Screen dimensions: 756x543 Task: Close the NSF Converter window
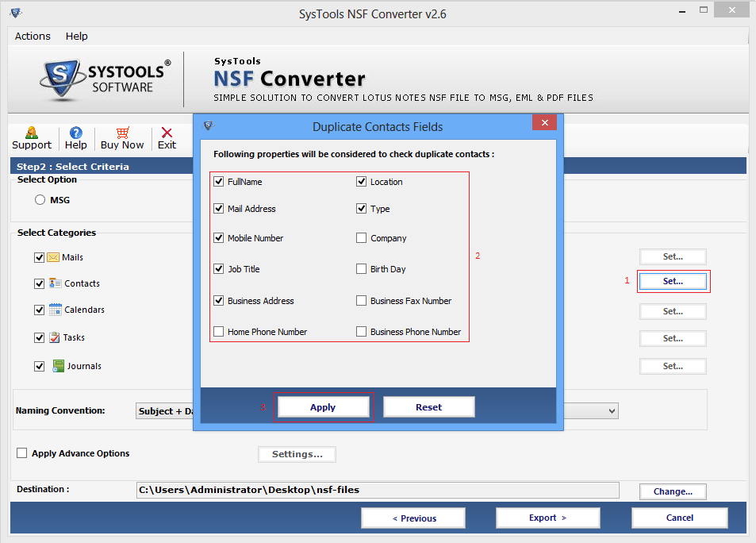731,10
